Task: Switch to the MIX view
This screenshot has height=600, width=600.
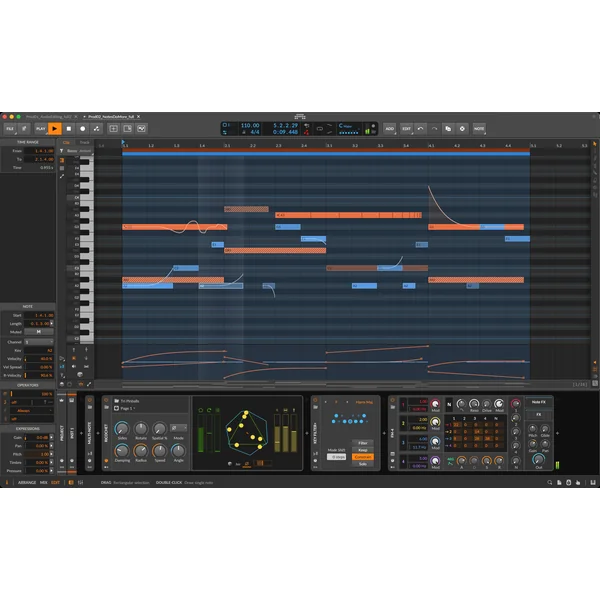Action: pyautogui.click(x=44, y=483)
